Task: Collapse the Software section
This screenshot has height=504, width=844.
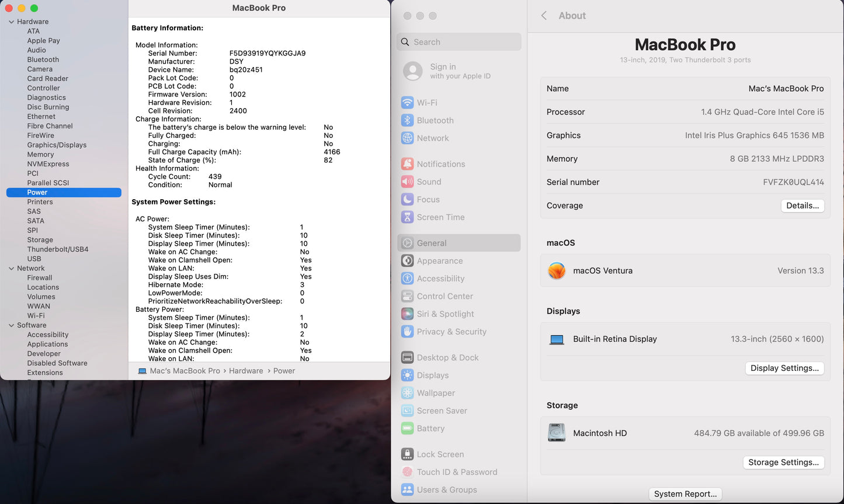Action: point(11,325)
